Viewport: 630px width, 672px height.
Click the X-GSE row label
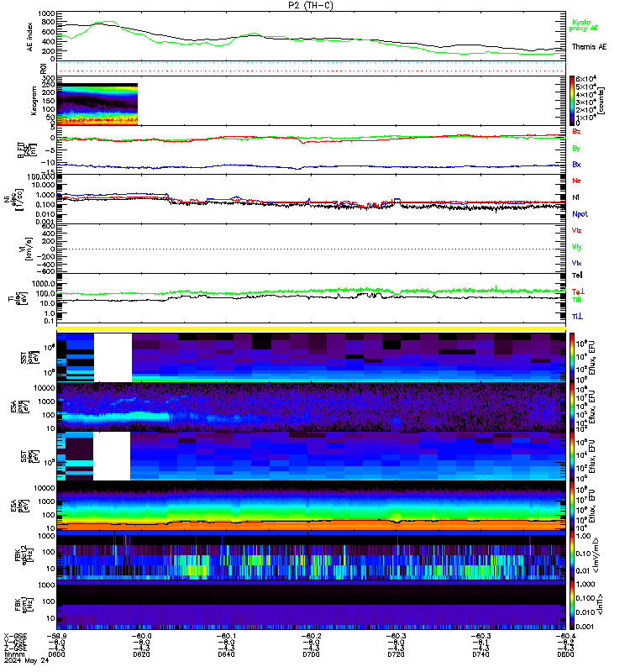(x=15, y=636)
